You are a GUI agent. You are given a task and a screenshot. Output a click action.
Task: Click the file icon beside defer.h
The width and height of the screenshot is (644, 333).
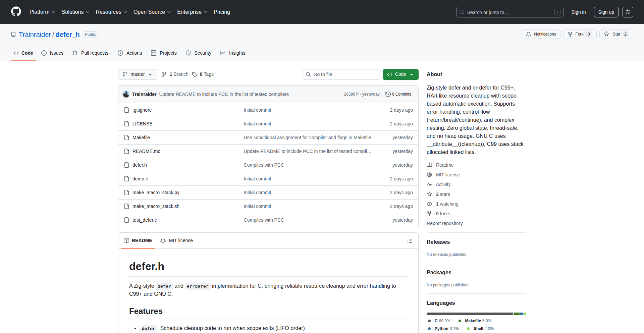tap(126, 165)
